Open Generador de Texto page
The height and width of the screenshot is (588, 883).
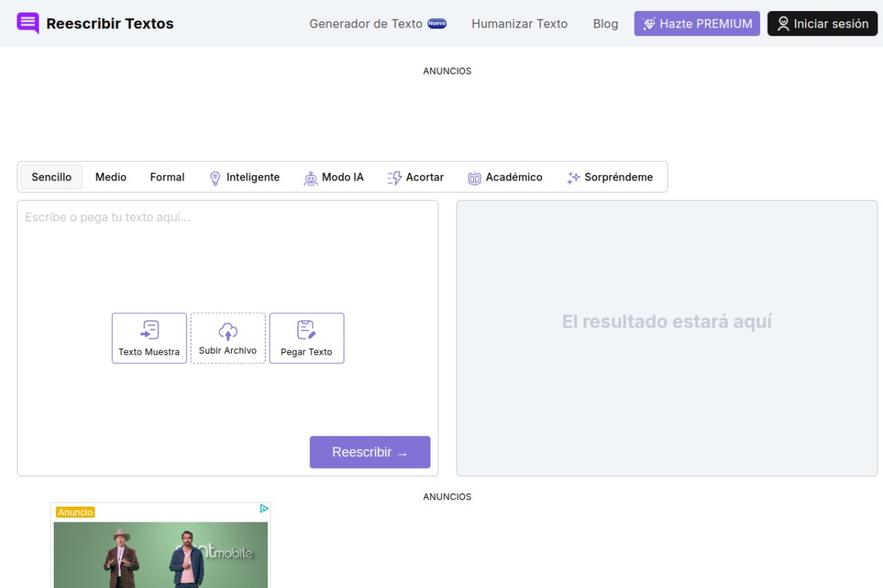point(366,23)
